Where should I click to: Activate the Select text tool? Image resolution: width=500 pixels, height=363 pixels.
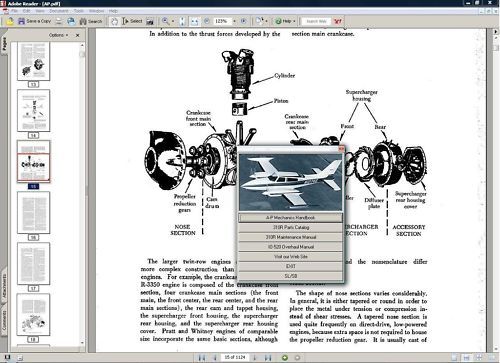[x=132, y=21]
